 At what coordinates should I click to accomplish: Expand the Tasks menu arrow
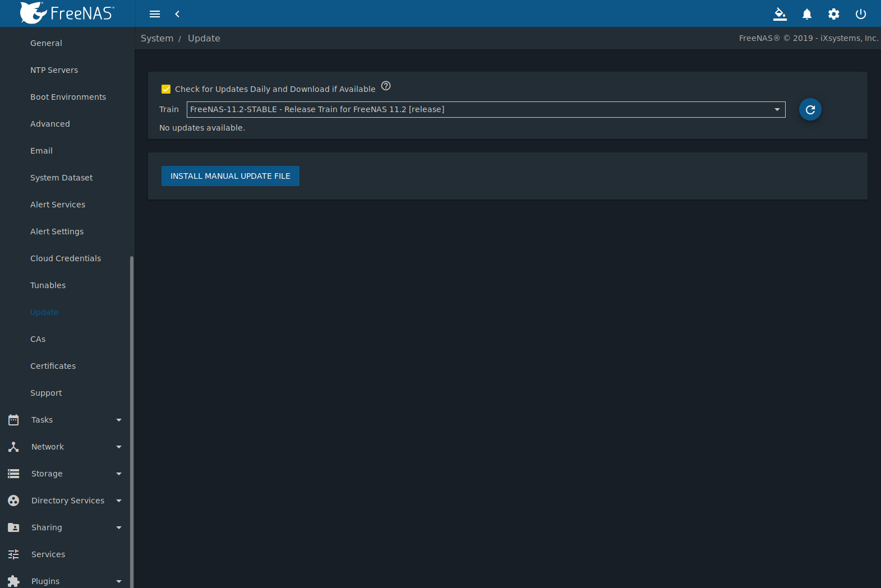pyautogui.click(x=119, y=420)
